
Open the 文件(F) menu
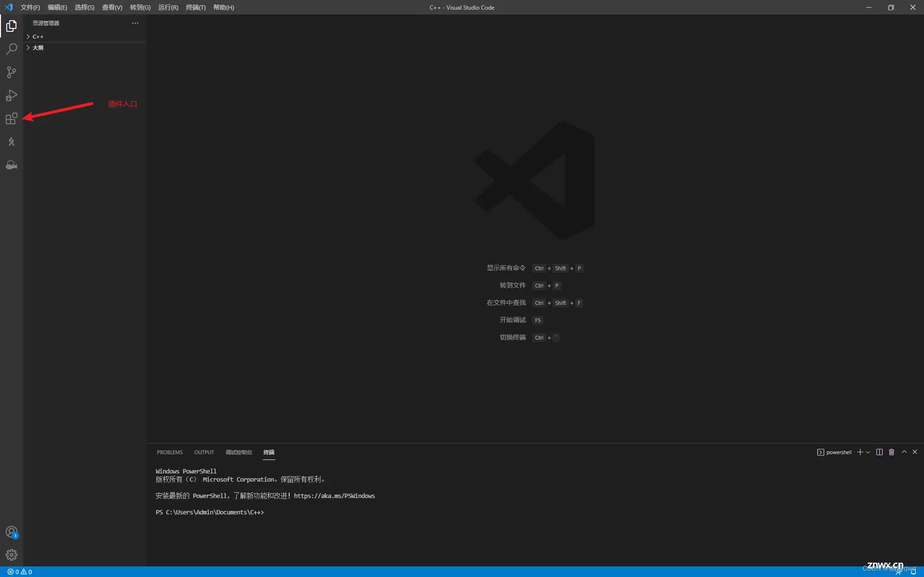pyautogui.click(x=30, y=7)
